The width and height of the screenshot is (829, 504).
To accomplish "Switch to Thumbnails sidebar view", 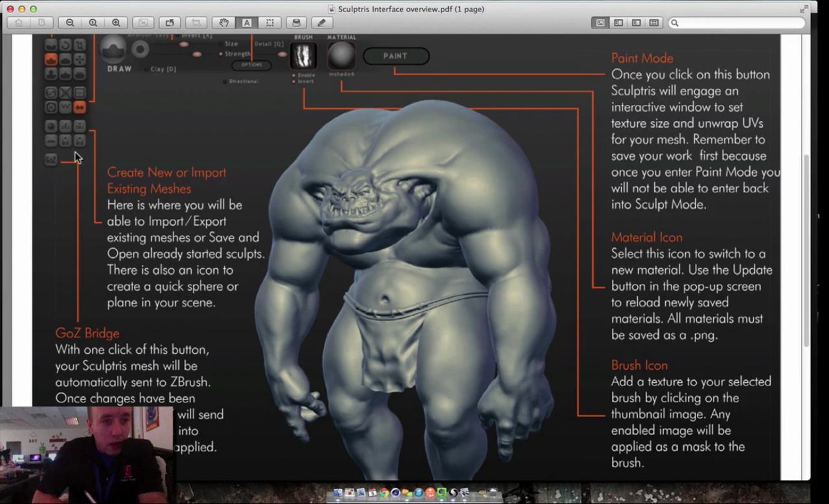I will pos(618,23).
